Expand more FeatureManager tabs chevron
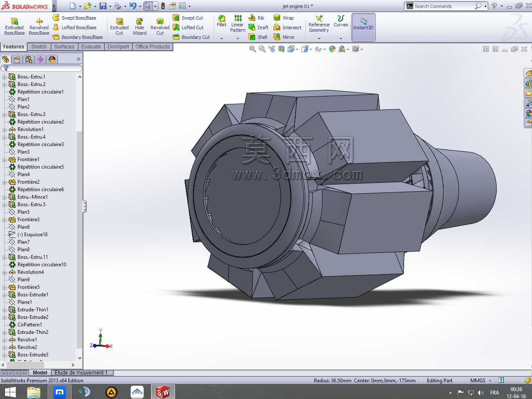 pos(78,59)
